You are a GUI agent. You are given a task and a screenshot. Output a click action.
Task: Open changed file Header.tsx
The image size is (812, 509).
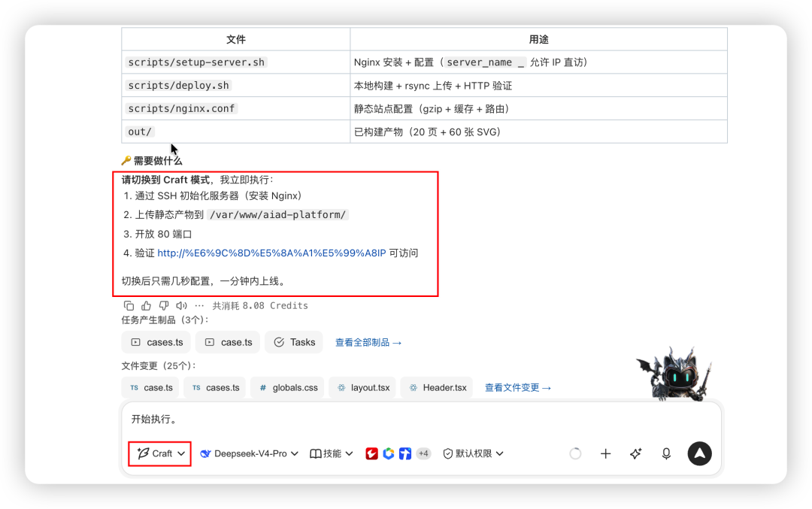(x=437, y=387)
